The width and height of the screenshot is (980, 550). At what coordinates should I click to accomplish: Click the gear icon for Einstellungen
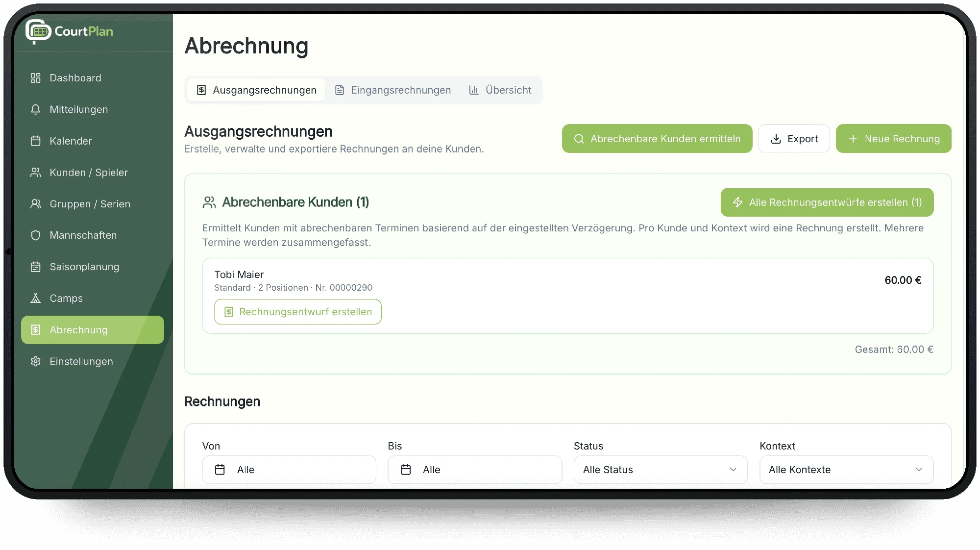[35, 361]
